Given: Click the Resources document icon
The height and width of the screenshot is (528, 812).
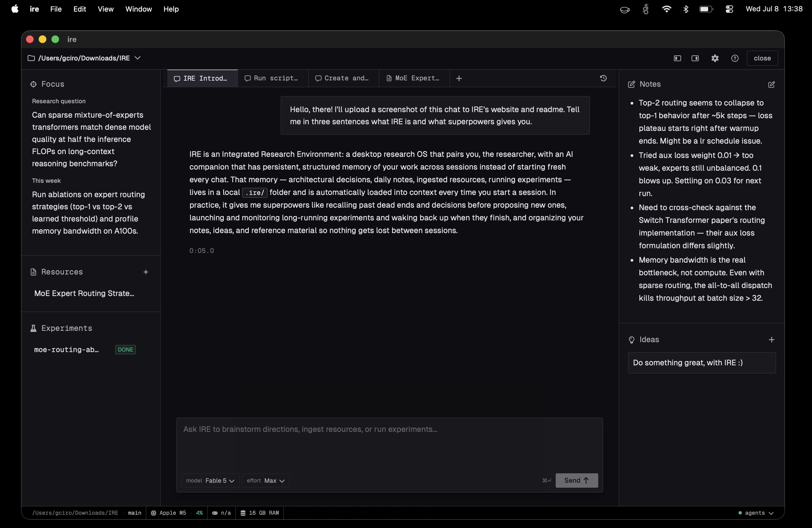Looking at the screenshot, I should pyautogui.click(x=33, y=272).
